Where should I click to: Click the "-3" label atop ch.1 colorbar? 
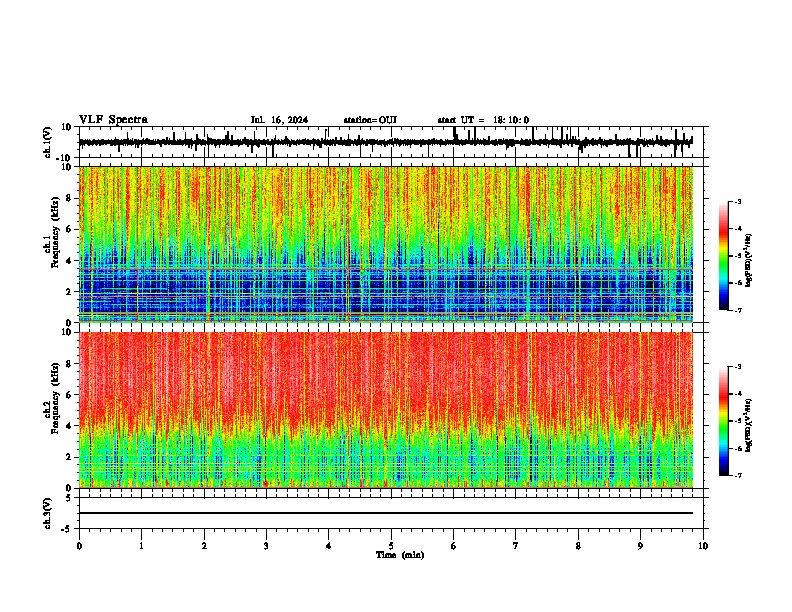point(737,201)
